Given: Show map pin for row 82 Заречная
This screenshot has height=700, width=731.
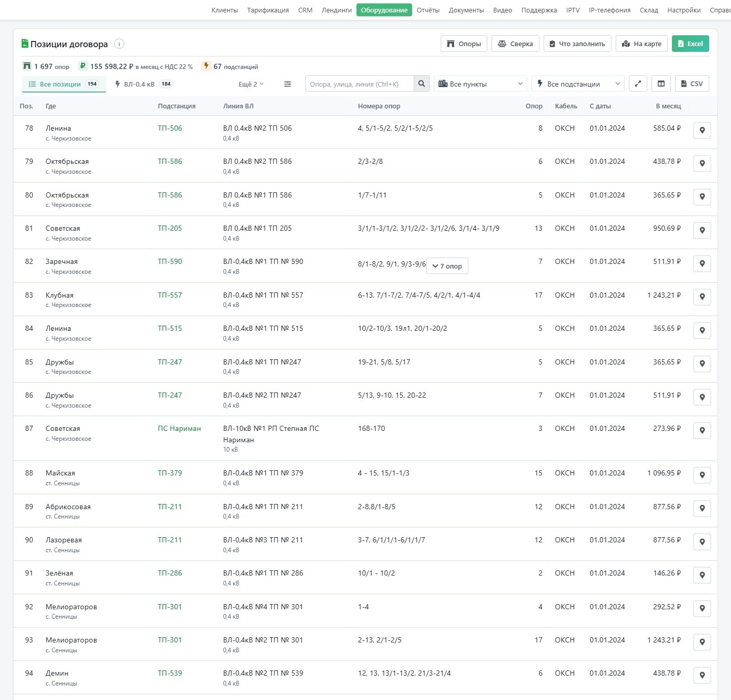Looking at the screenshot, I should pos(702,263).
